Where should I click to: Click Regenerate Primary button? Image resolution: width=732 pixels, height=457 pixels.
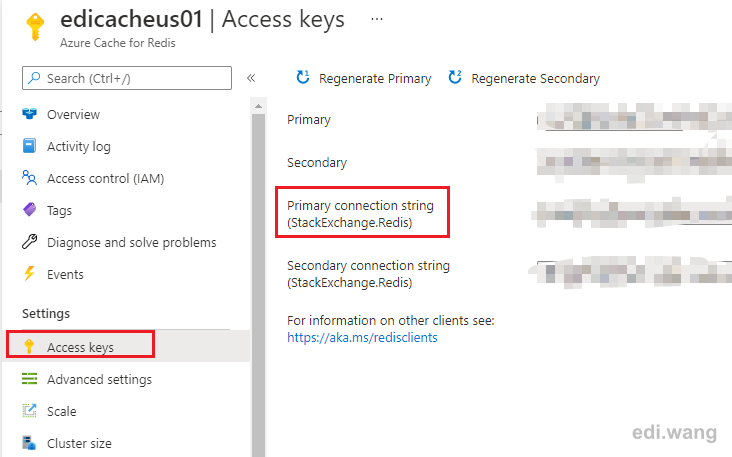[364, 78]
